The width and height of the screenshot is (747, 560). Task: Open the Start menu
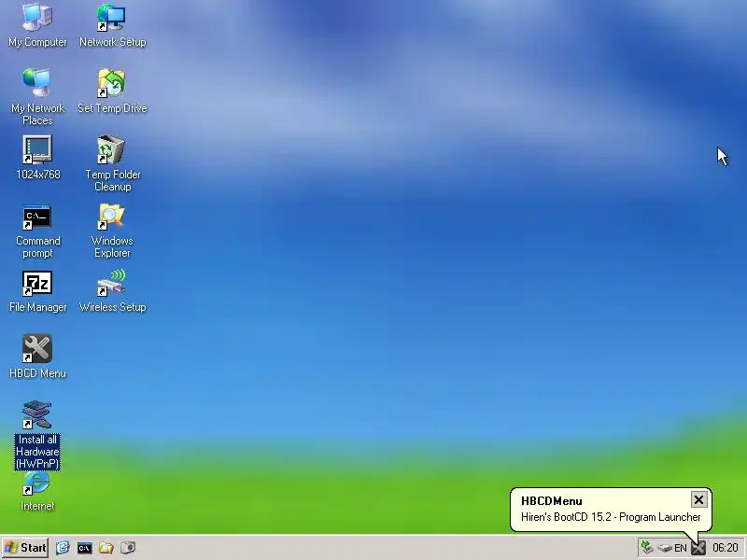pos(25,548)
